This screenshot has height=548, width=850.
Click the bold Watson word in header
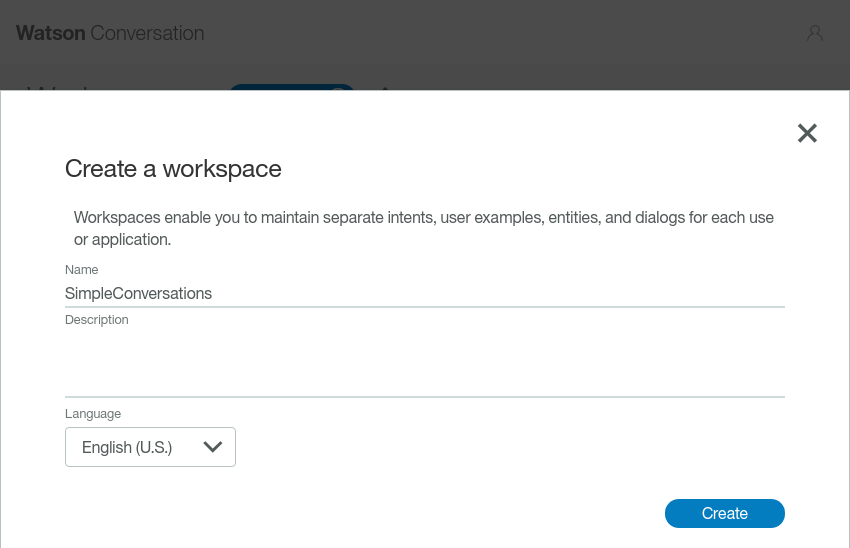[51, 33]
